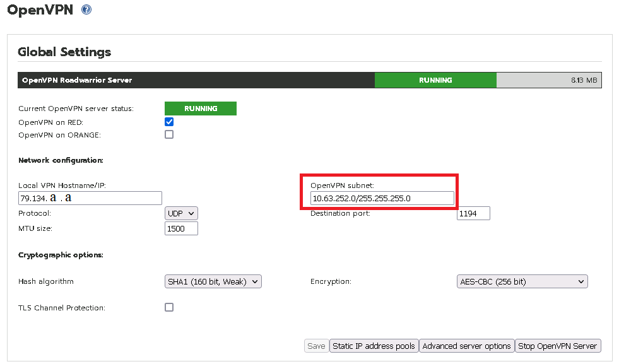Screen dimensions: 619x364
Task: Click the Network configuration label
Action: pyautogui.click(x=61, y=160)
